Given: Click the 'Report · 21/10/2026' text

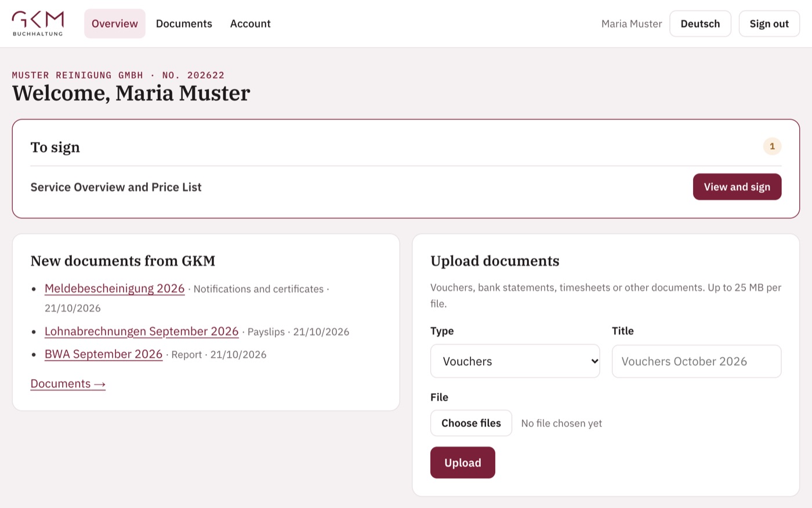Looking at the screenshot, I should pos(219,355).
